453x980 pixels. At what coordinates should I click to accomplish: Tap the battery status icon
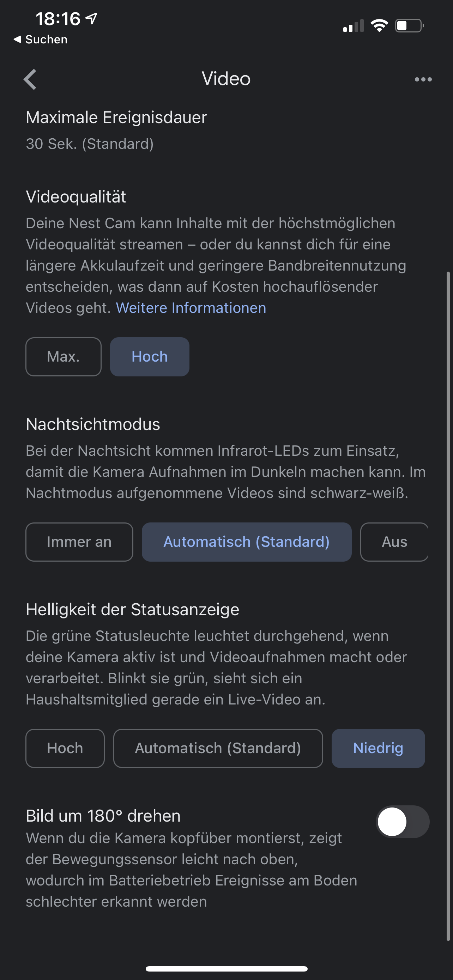409,26
